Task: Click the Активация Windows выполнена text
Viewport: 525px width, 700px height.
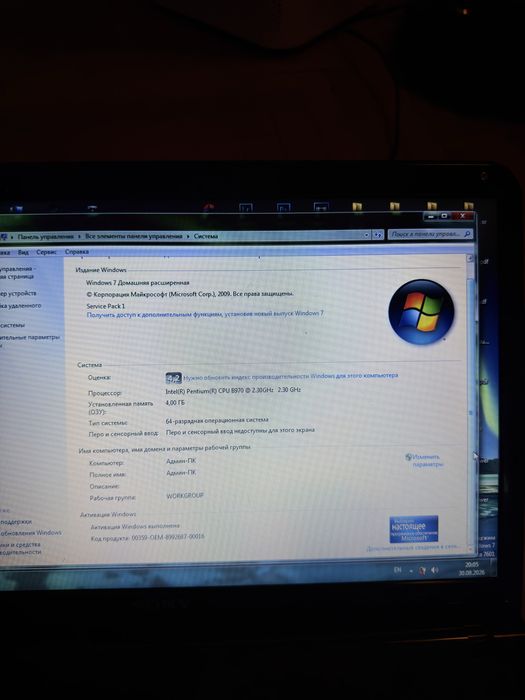Action: tap(135, 526)
